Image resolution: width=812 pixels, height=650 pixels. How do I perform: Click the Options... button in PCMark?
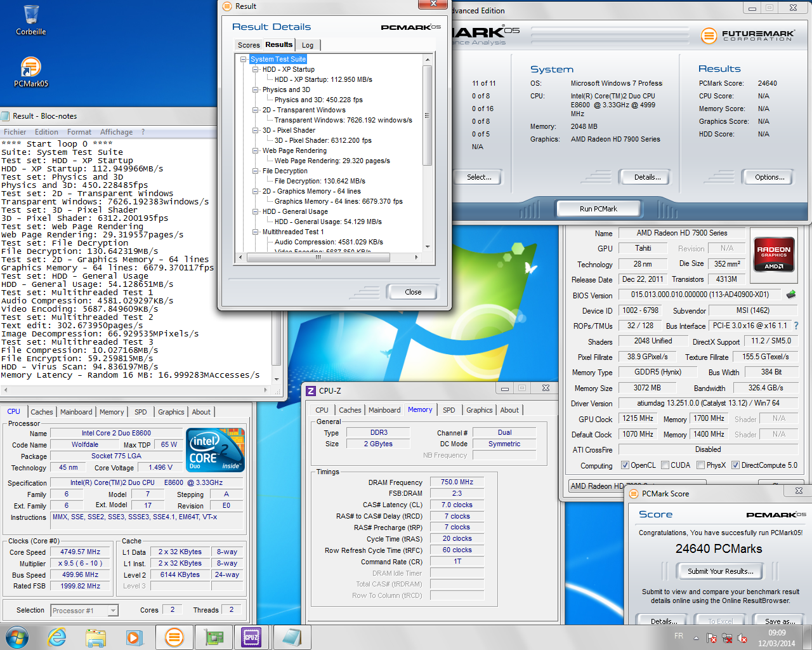click(769, 177)
